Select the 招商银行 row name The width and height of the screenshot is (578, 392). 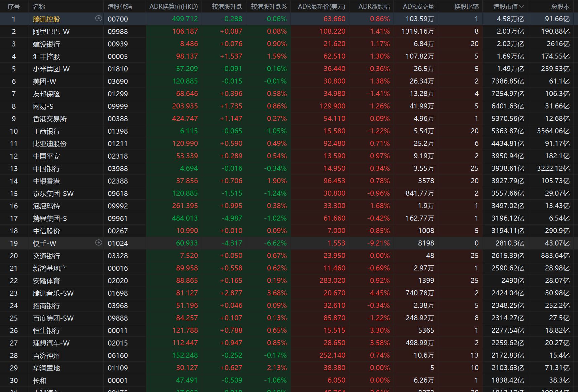[x=46, y=306]
